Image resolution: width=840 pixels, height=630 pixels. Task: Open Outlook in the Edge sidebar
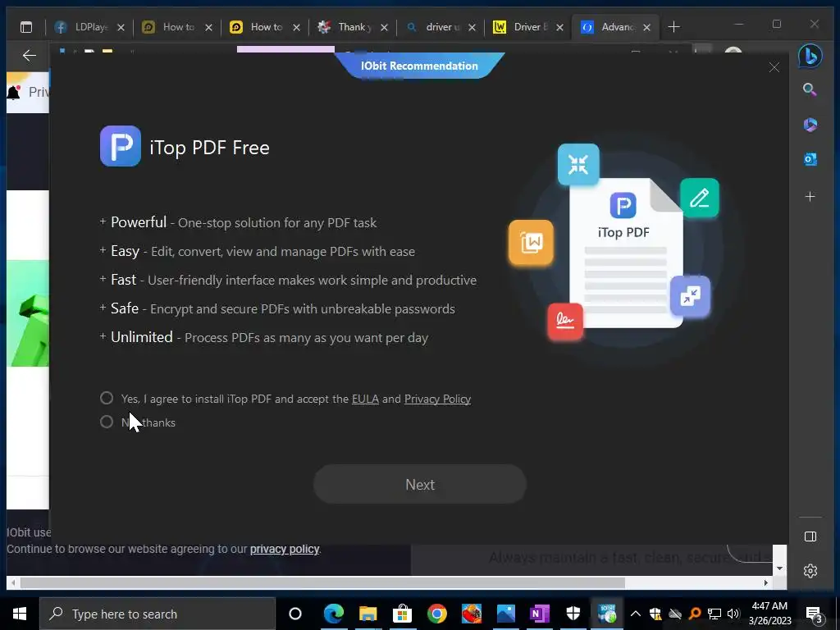coord(810,159)
